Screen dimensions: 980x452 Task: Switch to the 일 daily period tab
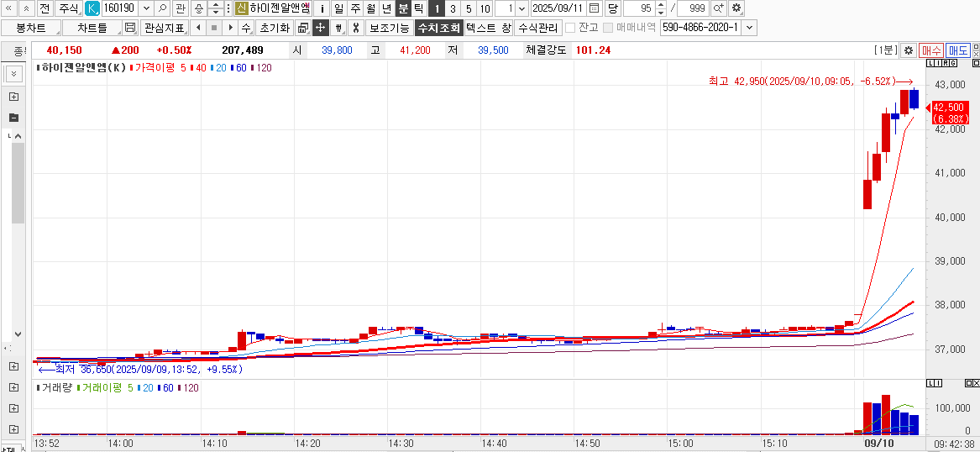[338, 8]
